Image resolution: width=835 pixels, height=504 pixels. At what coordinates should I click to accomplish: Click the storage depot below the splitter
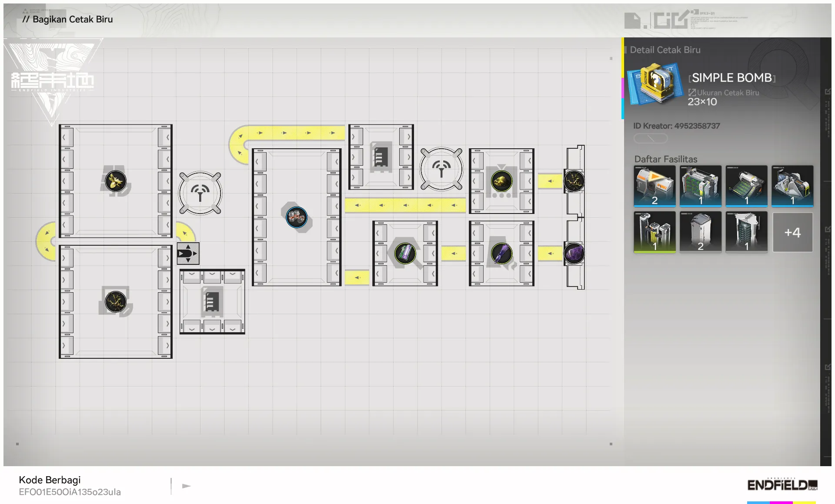pyautogui.click(x=212, y=301)
